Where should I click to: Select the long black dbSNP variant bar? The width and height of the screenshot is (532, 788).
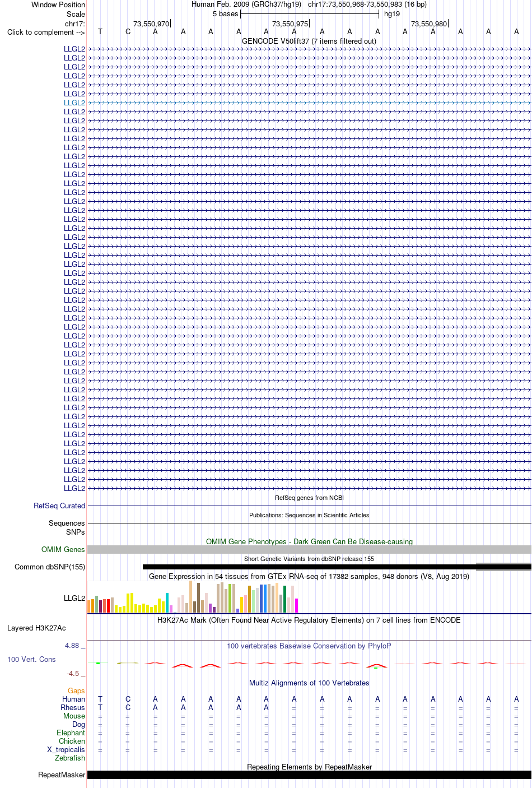click(x=337, y=567)
